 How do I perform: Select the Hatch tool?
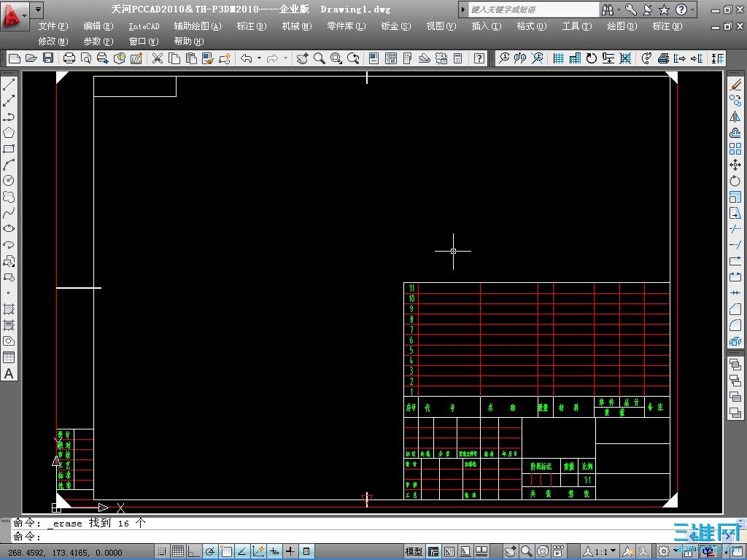click(9, 309)
